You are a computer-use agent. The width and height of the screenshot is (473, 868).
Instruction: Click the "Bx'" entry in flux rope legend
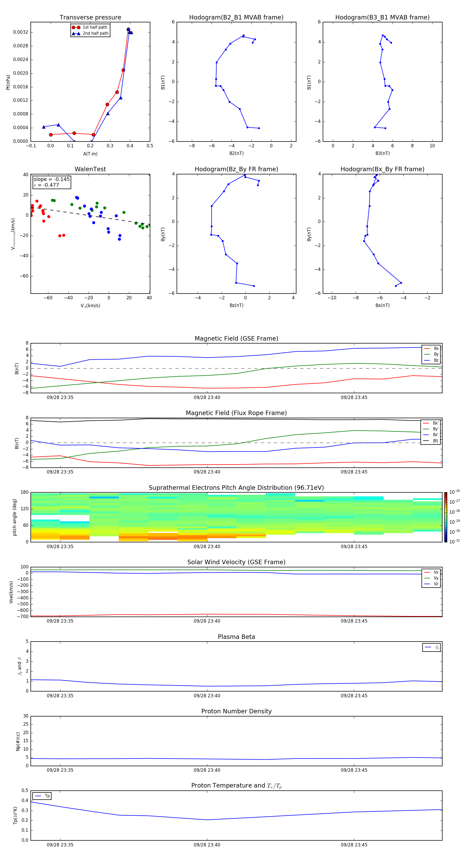[x=431, y=423]
